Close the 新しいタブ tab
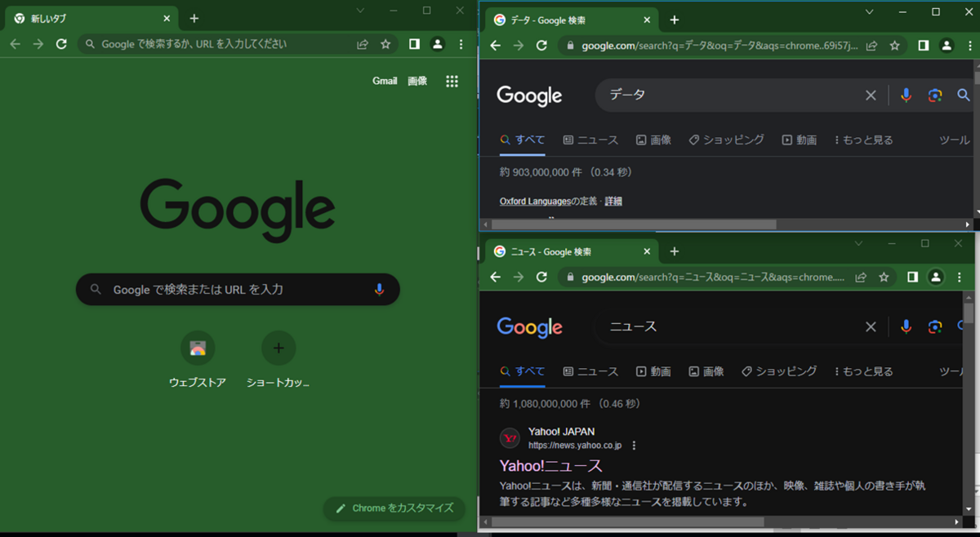This screenshot has width=980, height=537. [x=167, y=18]
